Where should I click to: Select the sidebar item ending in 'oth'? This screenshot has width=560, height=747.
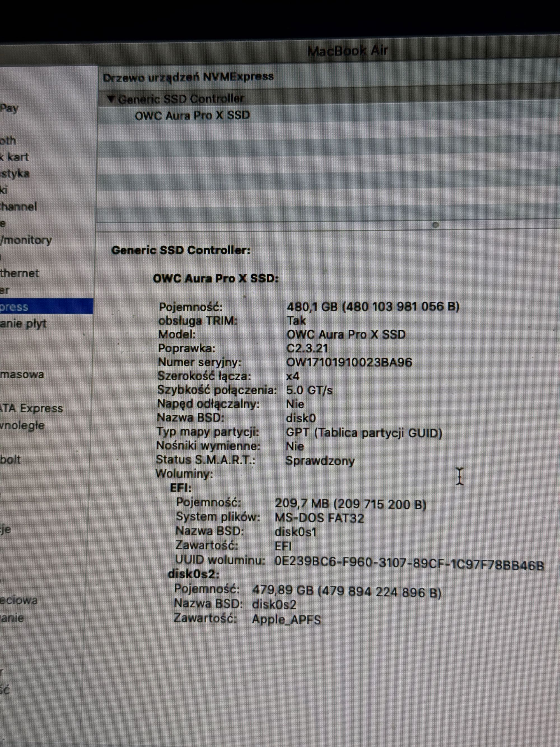click(x=8, y=140)
